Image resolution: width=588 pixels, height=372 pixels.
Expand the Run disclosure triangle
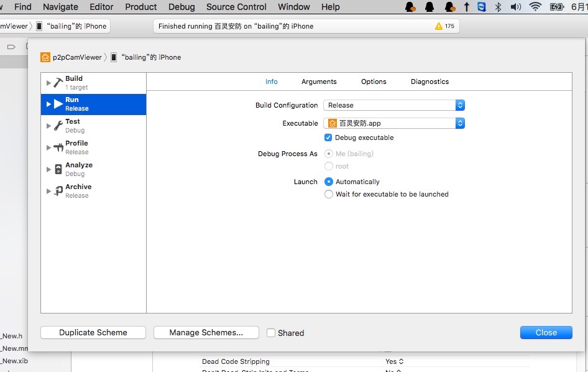click(48, 104)
